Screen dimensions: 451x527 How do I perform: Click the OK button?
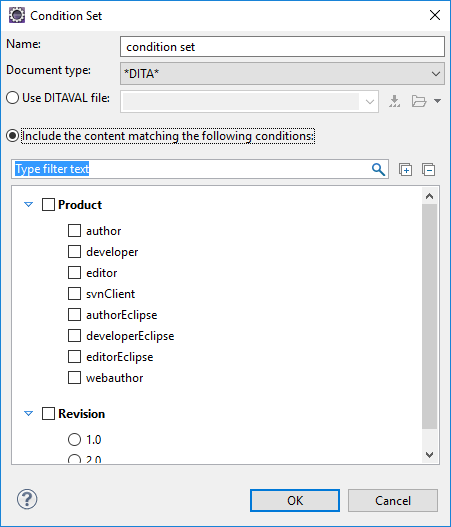point(295,500)
